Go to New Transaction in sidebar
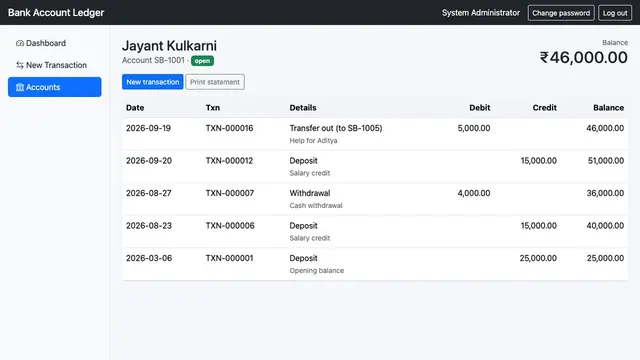 click(x=55, y=65)
